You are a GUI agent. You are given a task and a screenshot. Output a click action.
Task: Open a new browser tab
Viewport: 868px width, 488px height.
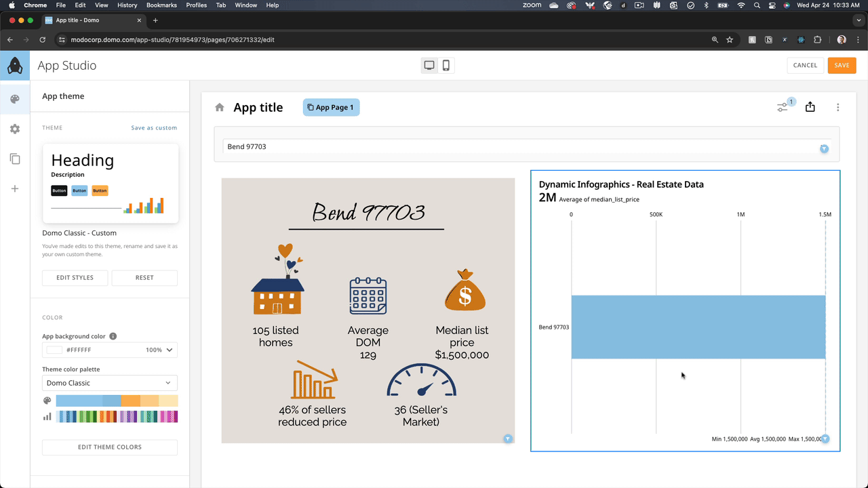(x=155, y=20)
